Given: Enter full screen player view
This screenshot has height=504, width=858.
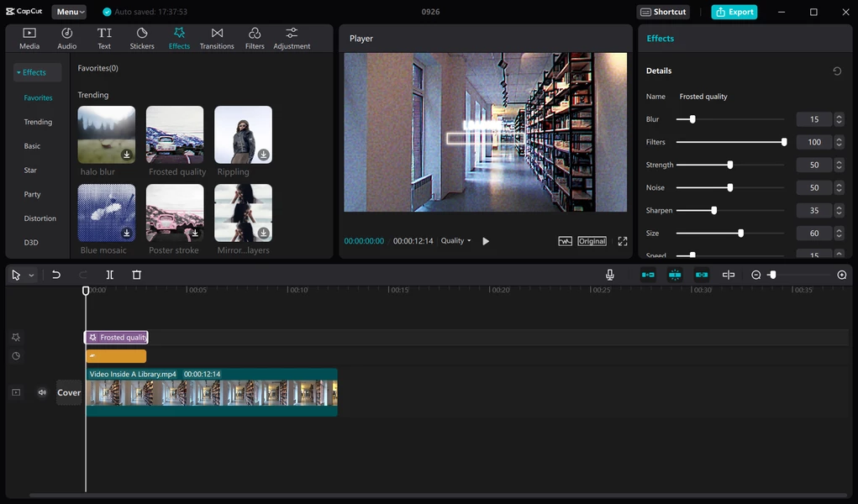Looking at the screenshot, I should click(x=623, y=241).
